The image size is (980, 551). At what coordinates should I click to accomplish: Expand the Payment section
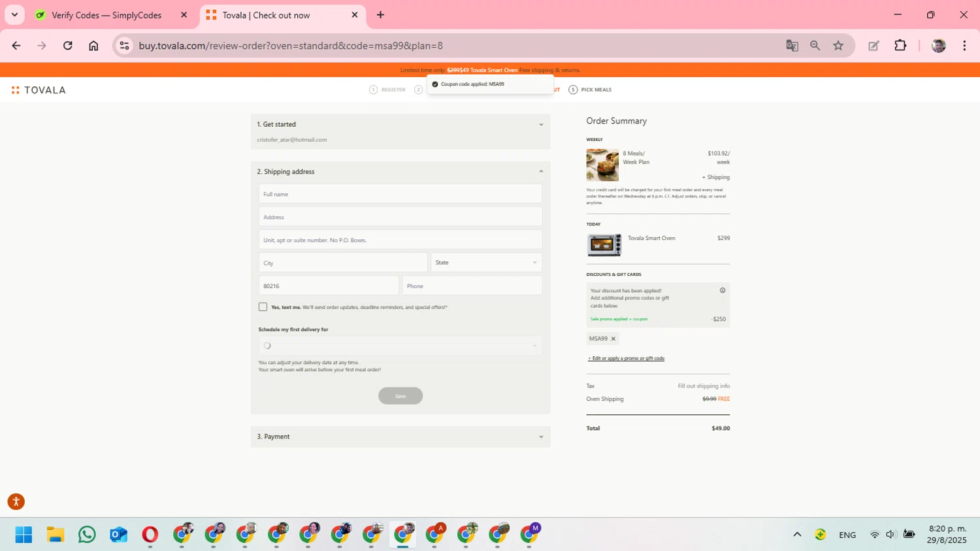pyautogui.click(x=541, y=437)
